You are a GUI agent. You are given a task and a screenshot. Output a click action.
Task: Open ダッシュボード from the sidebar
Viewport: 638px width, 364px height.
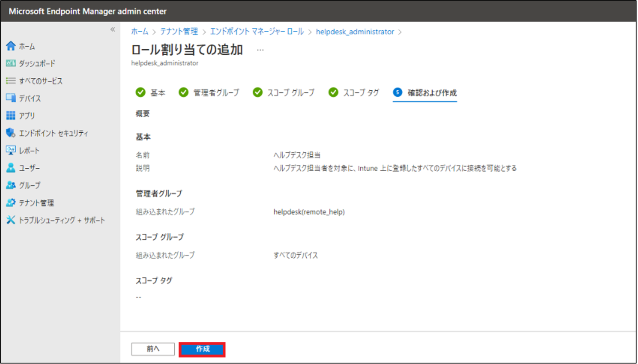tap(37, 64)
